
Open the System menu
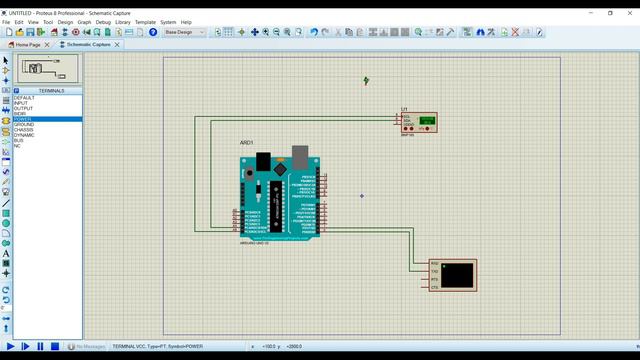168,22
